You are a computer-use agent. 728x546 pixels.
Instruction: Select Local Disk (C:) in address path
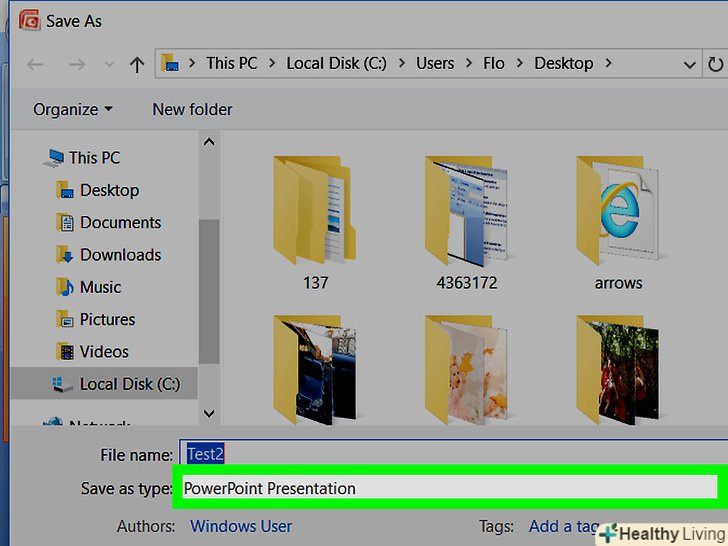(336, 63)
